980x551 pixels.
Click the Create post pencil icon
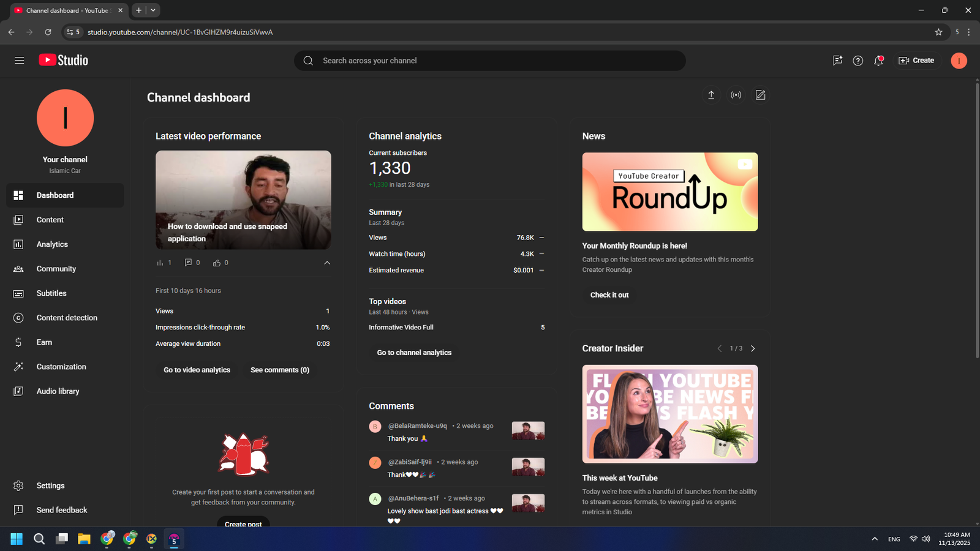click(x=760, y=95)
